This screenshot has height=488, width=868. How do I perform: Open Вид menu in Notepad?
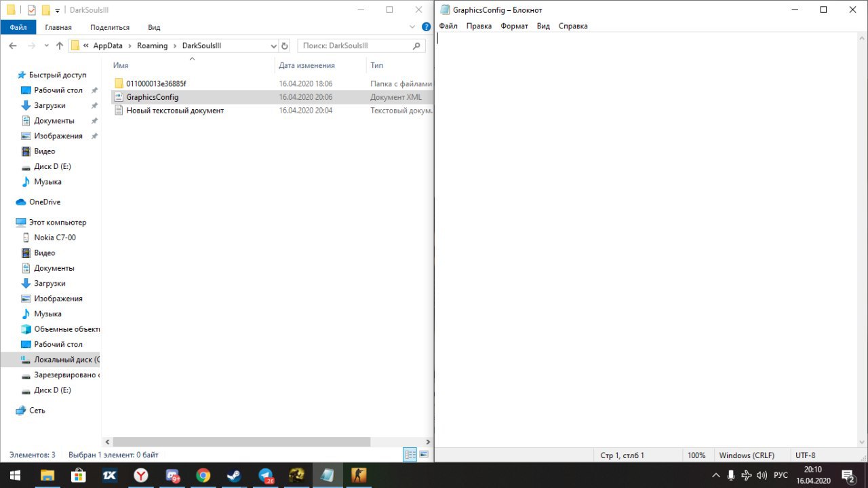click(x=543, y=26)
